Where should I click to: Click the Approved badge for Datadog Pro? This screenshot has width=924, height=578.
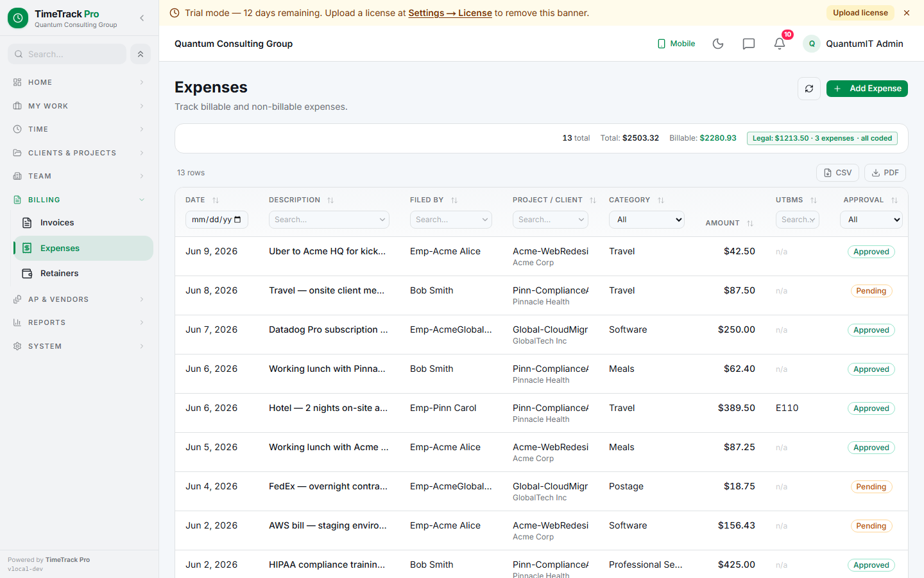point(871,330)
